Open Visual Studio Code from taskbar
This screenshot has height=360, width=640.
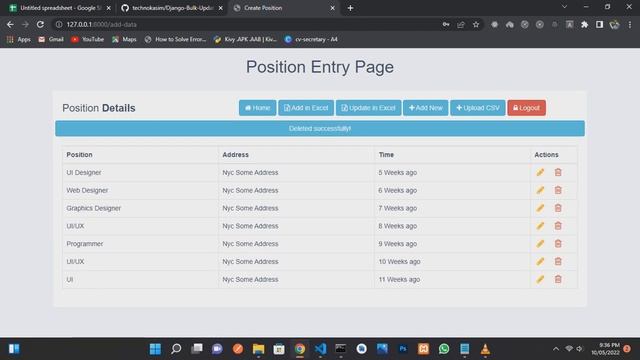320,349
